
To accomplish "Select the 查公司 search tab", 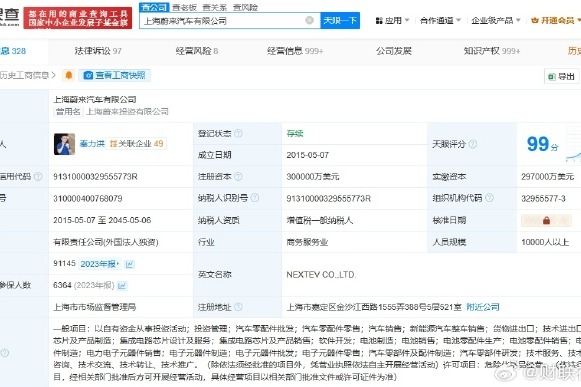I will pos(155,7).
